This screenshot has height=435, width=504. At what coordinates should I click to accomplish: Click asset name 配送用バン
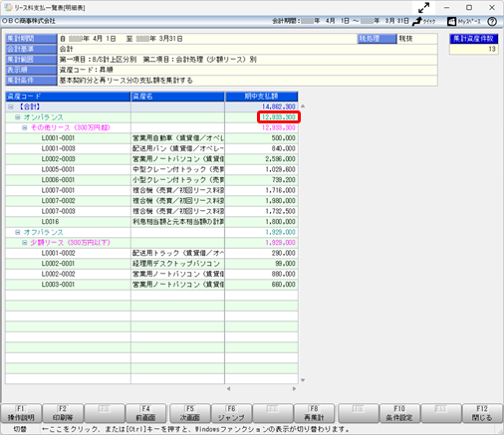[178, 148]
